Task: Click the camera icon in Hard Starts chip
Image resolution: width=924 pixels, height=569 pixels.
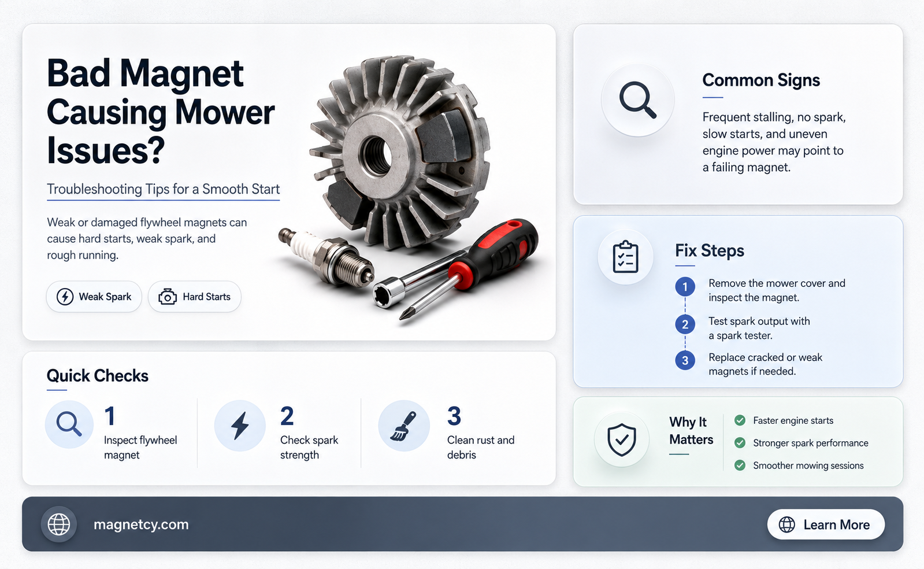Action: [x=168, y=297]
